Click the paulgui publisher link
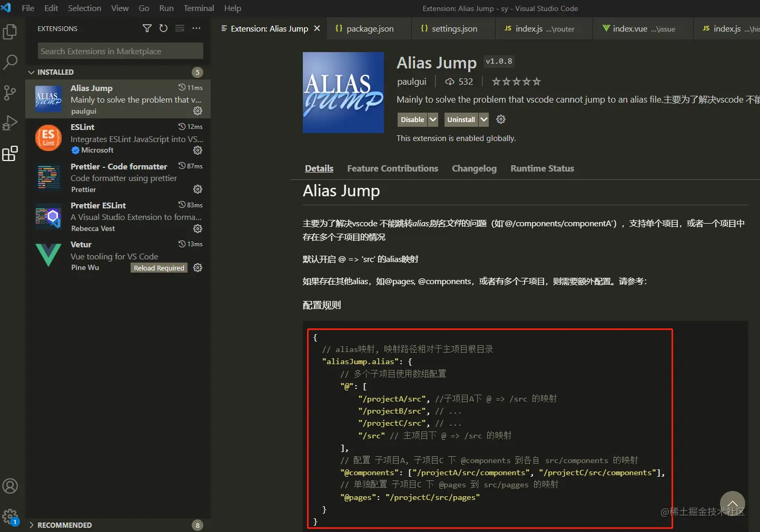This screenshot has width=760, height=532. [x=412, y=82]
